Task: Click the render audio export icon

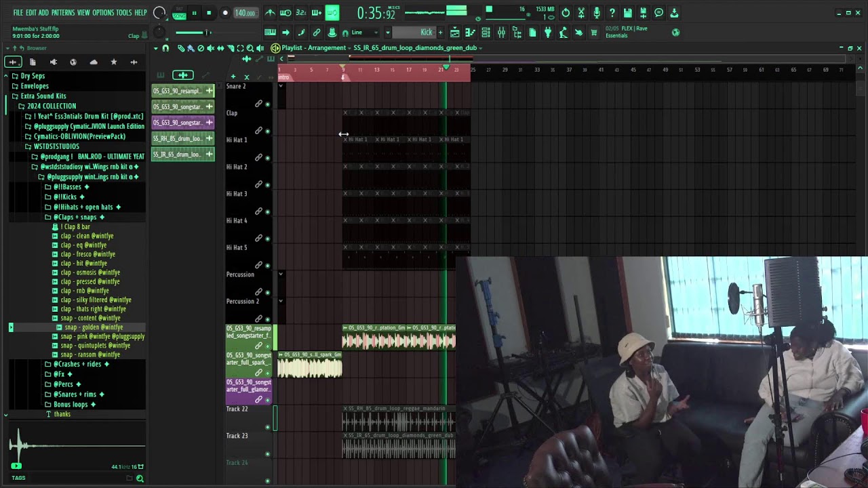Action: tap(643, 13)
